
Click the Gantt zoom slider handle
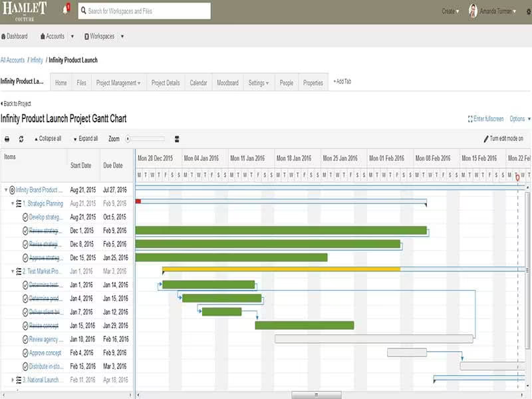pos(128,139)
